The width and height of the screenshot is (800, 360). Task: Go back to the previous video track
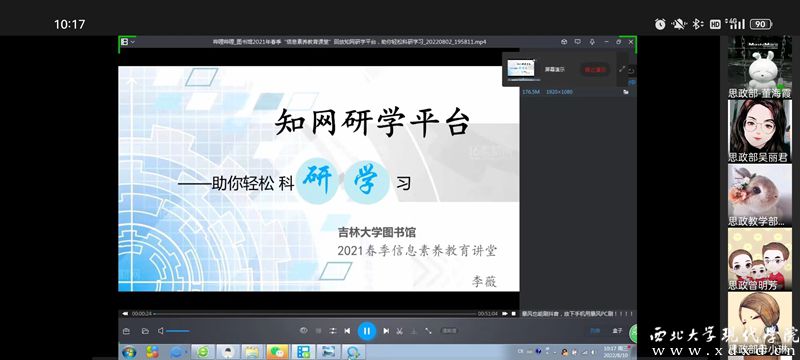(347, 331)
